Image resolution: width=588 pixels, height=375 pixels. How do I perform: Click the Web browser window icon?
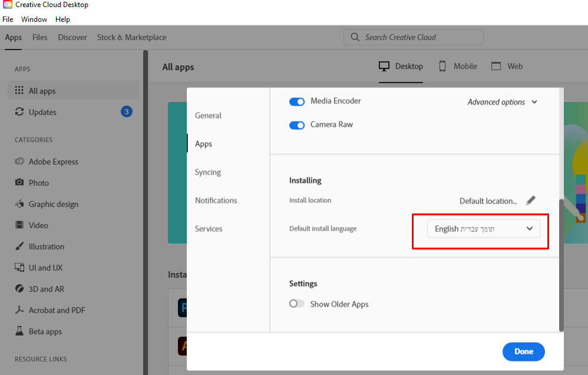(x=496, y=66)
